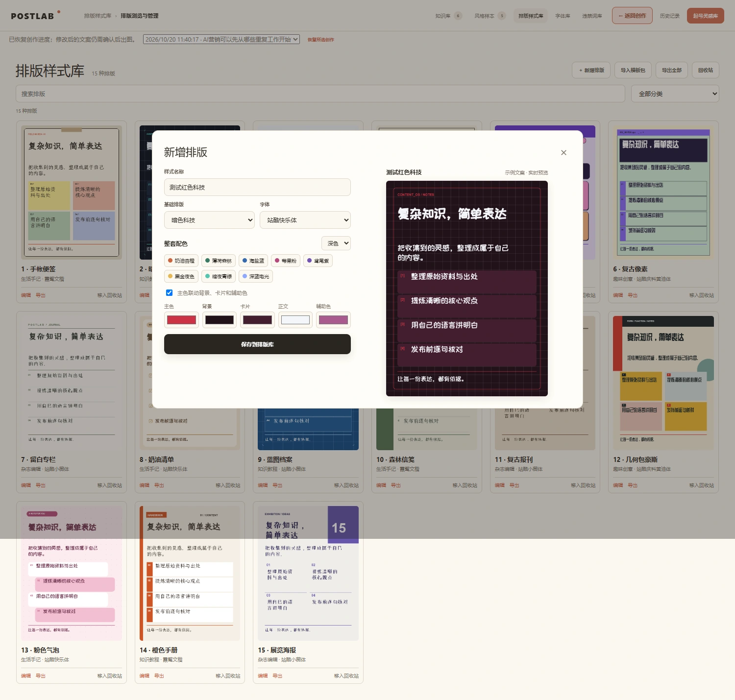The height and width of the screenshot is (700, 735).
Task: Apply the 奶油杏橙 color preset
Action: coord(181,261)
